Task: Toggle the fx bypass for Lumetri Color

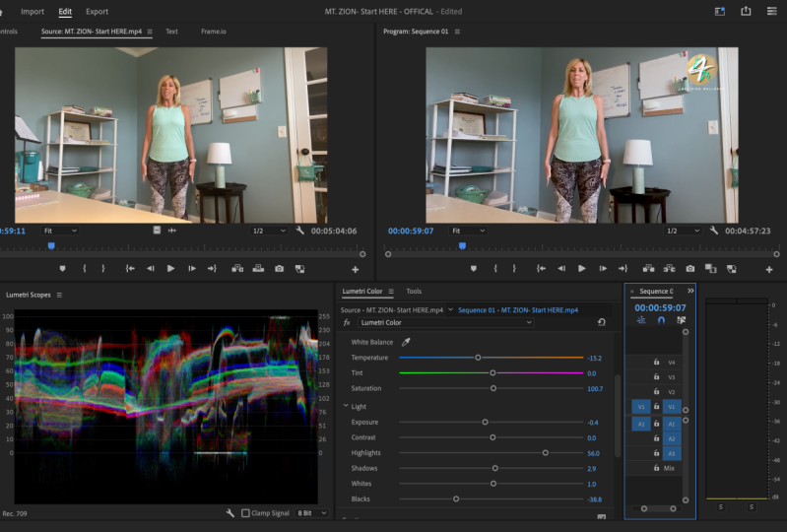Action: pos(347,323)
